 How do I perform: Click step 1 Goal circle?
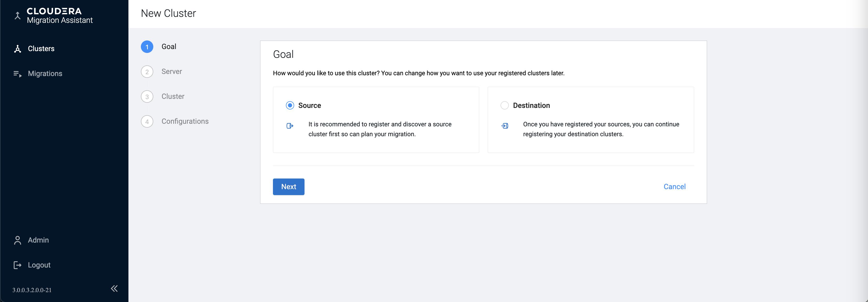tap(147, 47)
